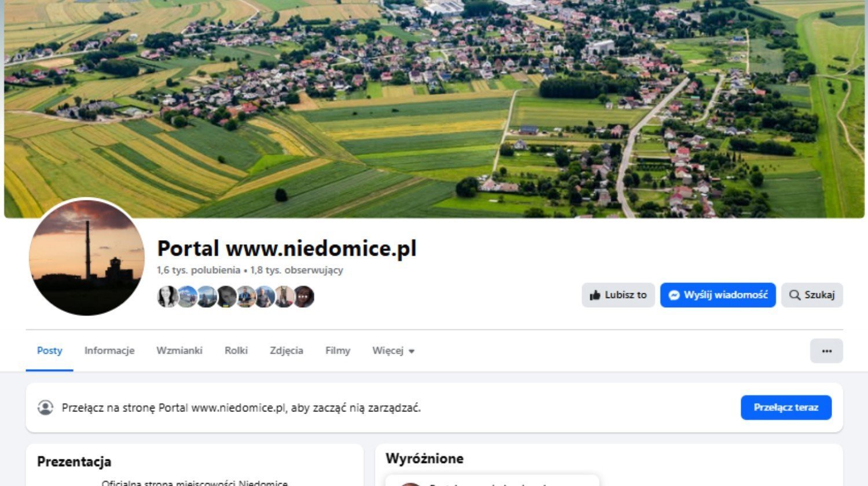Open the aerial village cover photo
The height and width of the screenshot is (486, 868).
pos(434,109)
